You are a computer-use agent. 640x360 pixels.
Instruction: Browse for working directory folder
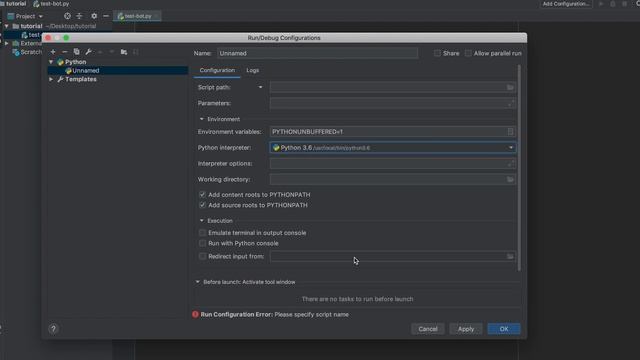point(510,179)
